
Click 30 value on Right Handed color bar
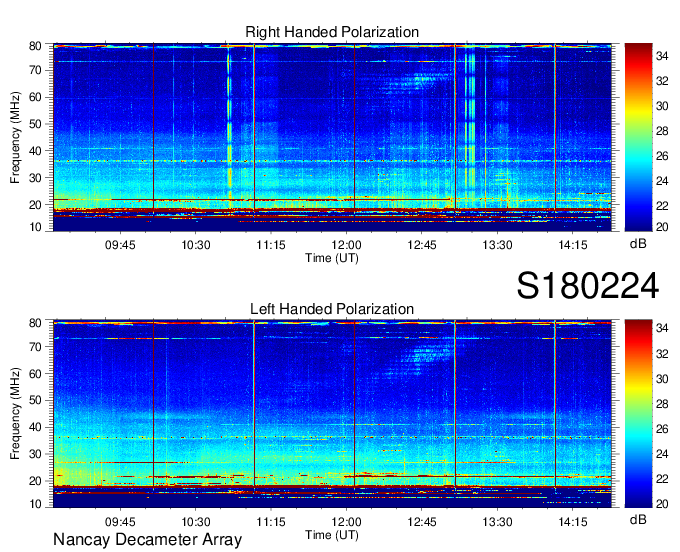(662, 106)
